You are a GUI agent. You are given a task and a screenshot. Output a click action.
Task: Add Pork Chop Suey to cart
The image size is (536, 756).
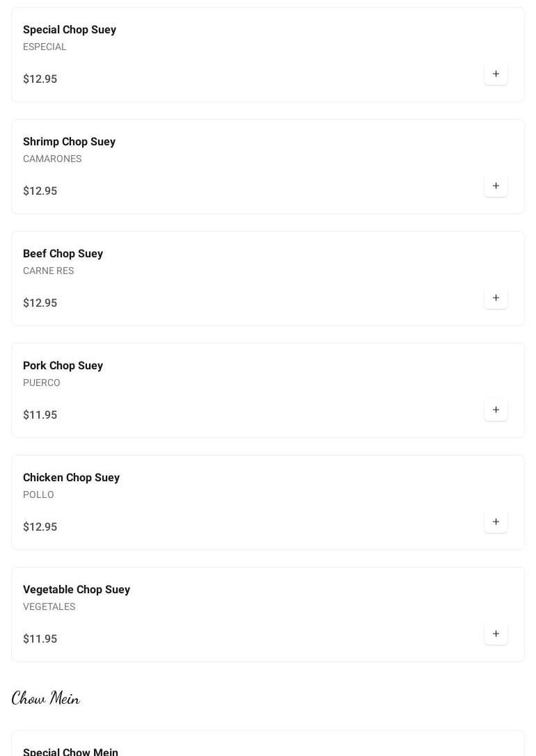[x=496, y=410]
